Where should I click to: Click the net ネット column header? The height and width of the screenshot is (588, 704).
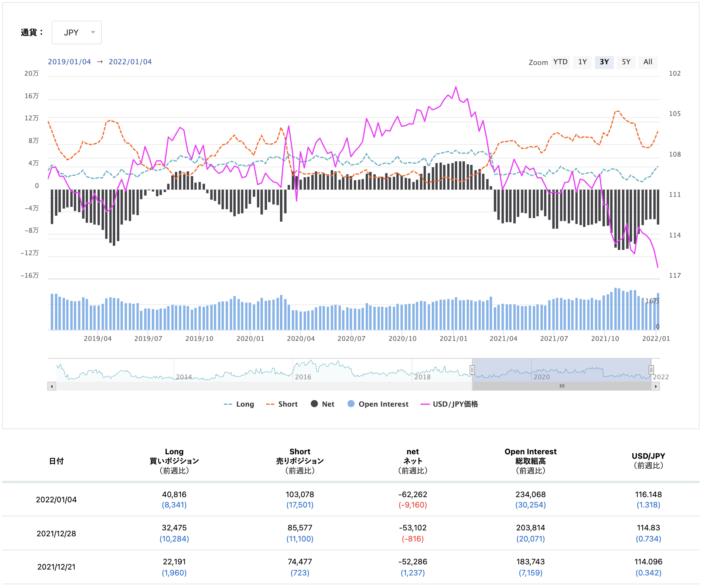pyautogui.click(x=413, y=461)
